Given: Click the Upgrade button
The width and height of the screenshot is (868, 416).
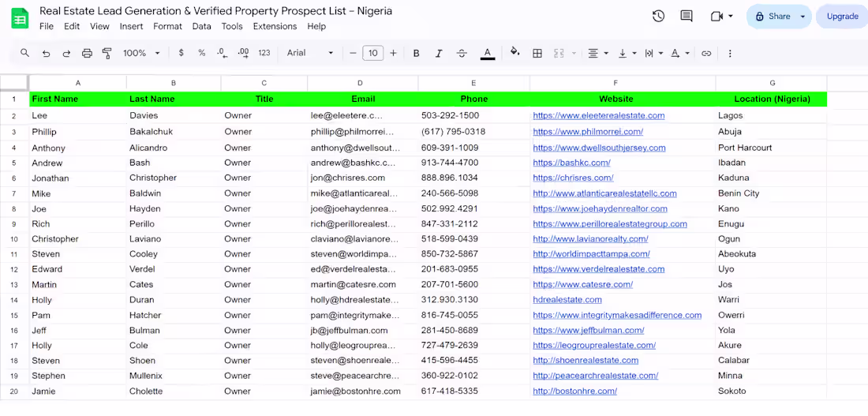Looking at the screenshot, I should pos(842,16).
